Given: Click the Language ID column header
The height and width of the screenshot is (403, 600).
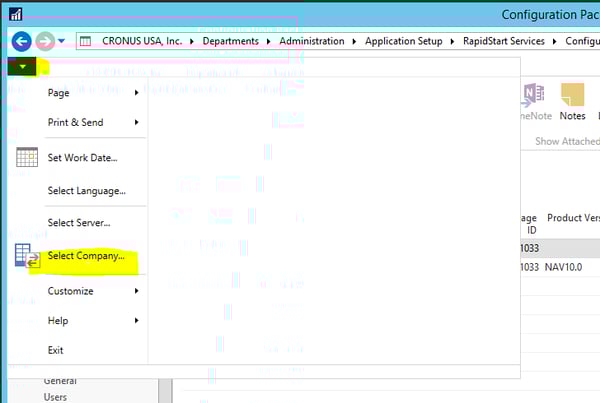Looking at the screenshot, I should click(529, 224).
